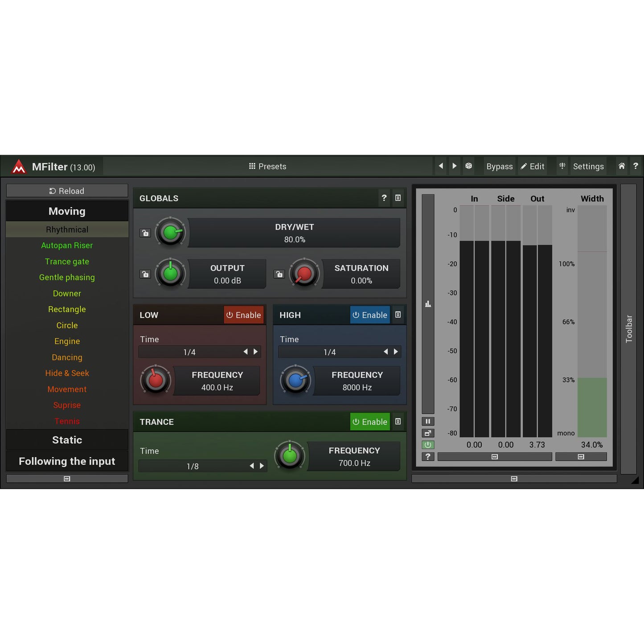Enable the HIGH filter section
Viewport: 644px width, 644px height.
[369, 315]
